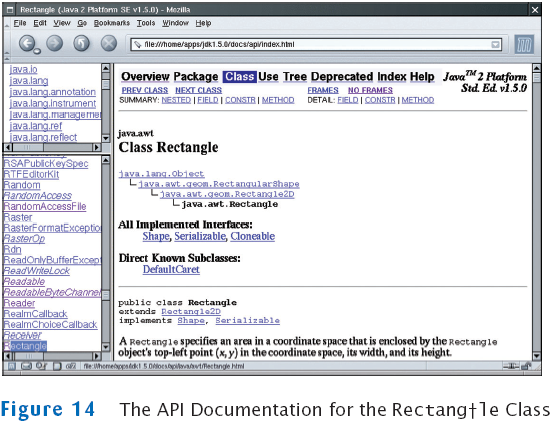
Task: Open RandomAccessFile in the class list
Action: click(x=45, y=206)
